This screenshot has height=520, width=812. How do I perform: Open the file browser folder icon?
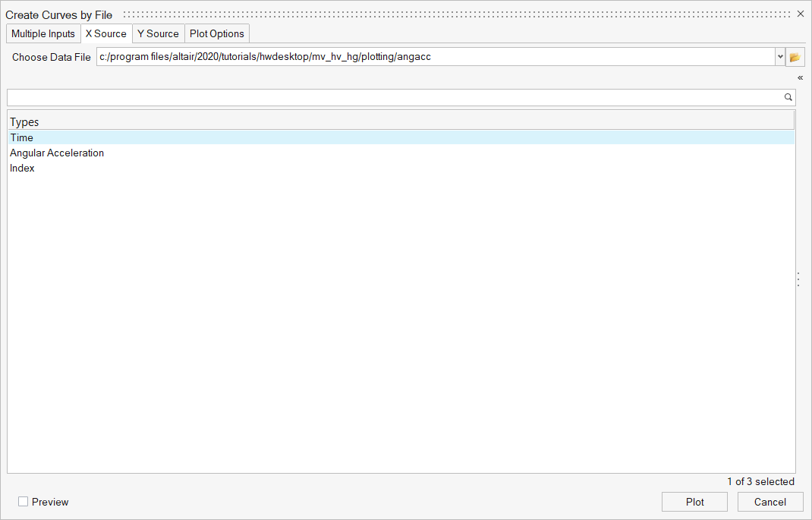click(x=795, y=57)
